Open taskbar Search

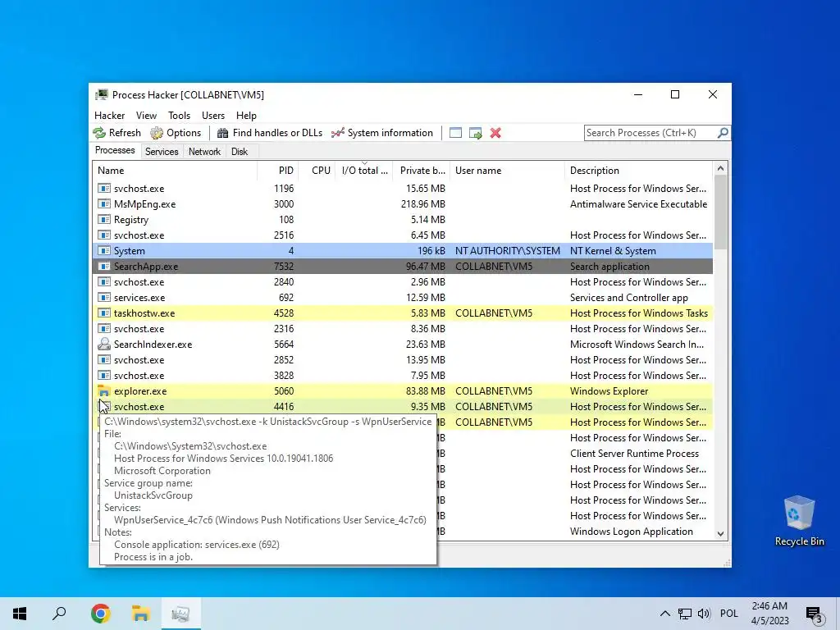tap(59, 614)
